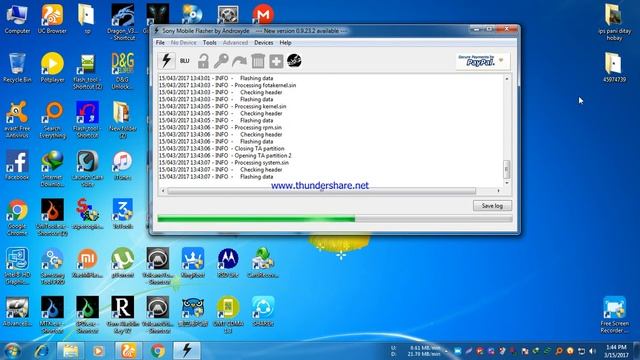640x360 pixels.
Task: Click the taskbar clock showing 1:44 PM
Action: click(x=616, y=351)
